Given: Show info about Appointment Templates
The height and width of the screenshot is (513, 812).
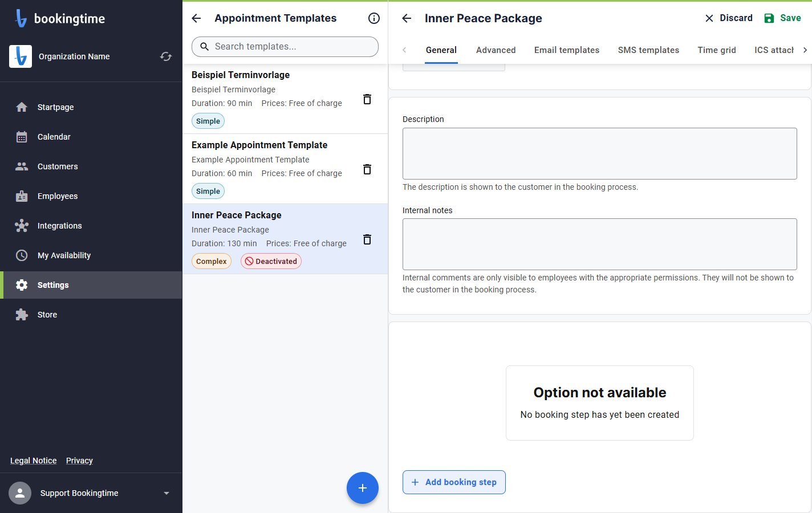Looking at the screenshot, I should point(374,18).
